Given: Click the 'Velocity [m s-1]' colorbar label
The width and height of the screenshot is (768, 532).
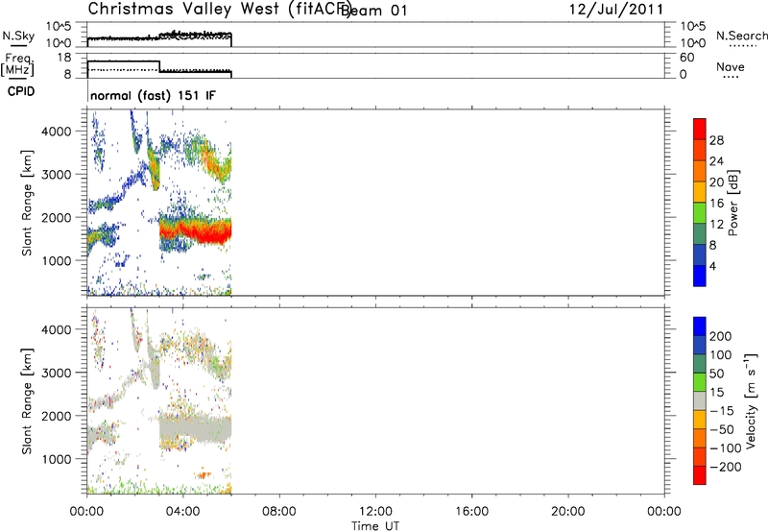Looking at the screenshot, I should point(751,400).
